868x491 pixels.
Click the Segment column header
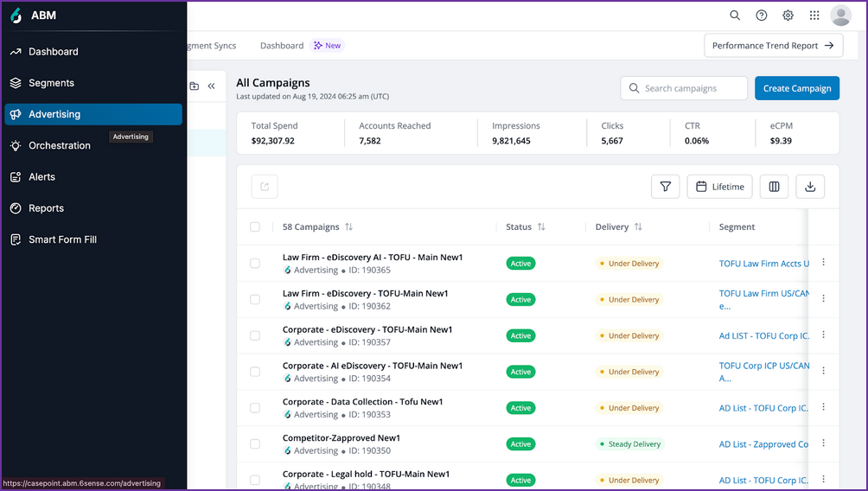pyautogui.click(x=737, y=227)
